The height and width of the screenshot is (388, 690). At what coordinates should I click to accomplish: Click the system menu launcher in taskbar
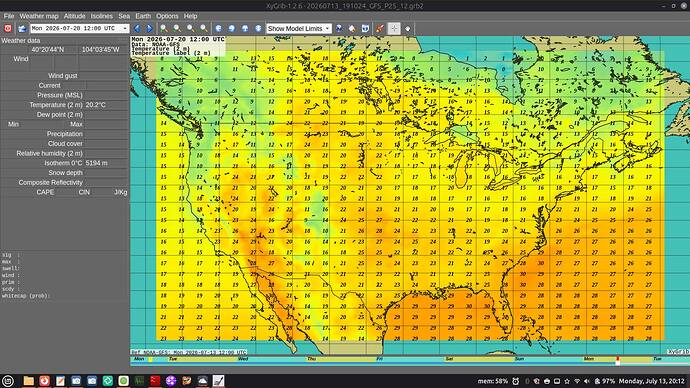point(8,381)
